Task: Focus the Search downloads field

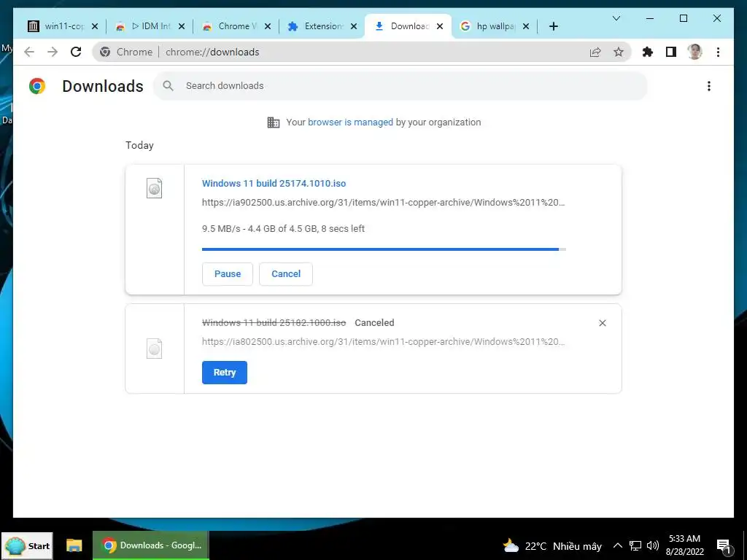Action: [x=400, y=86]
